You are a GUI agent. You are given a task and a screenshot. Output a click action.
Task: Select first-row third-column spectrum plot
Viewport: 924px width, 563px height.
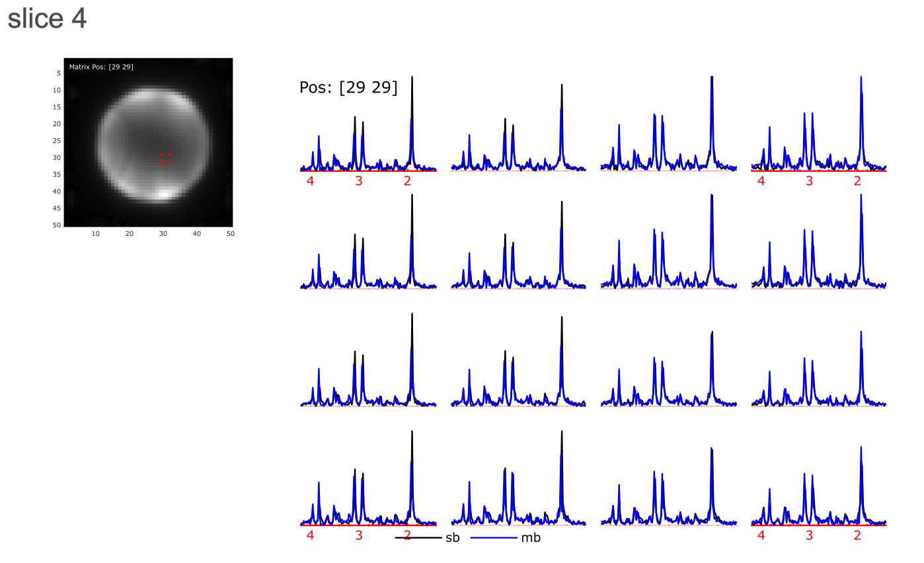point(669,124)
